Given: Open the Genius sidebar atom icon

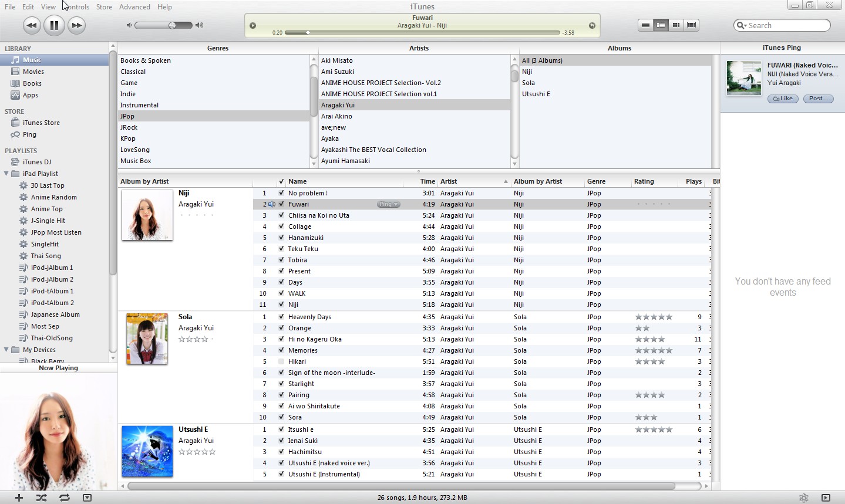Looking at the screenshot, I should pyautogui.click(x=804, y=498).
